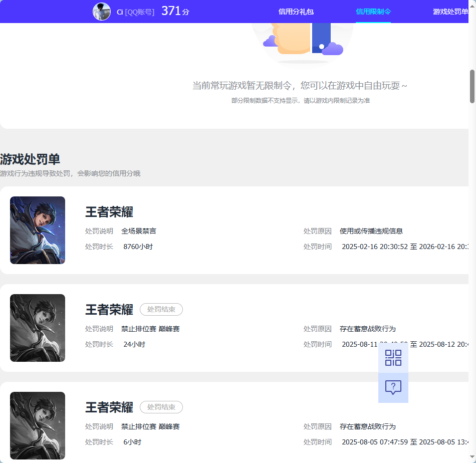Click the 8760小时 duration value
Viewport: 476px width, 463px height.
coord(138,247)
